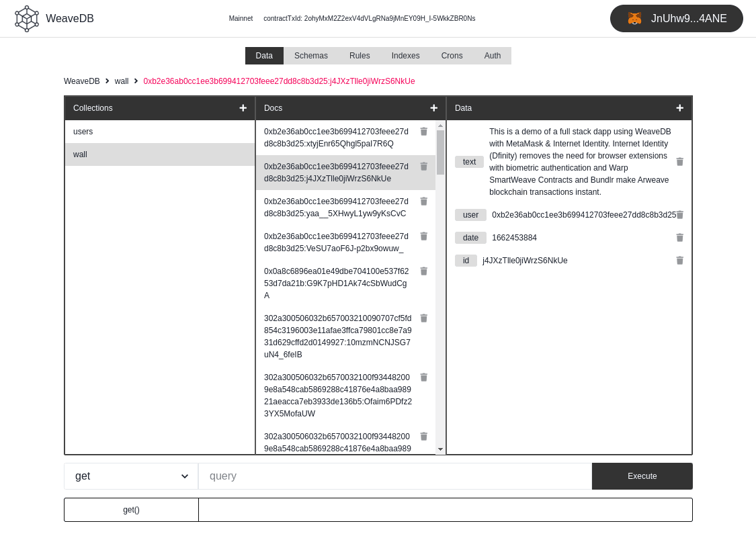Click the doc ID in the breadcrumb
The width and height of the screenshot is (756, 538).
[x=279, y=81]
